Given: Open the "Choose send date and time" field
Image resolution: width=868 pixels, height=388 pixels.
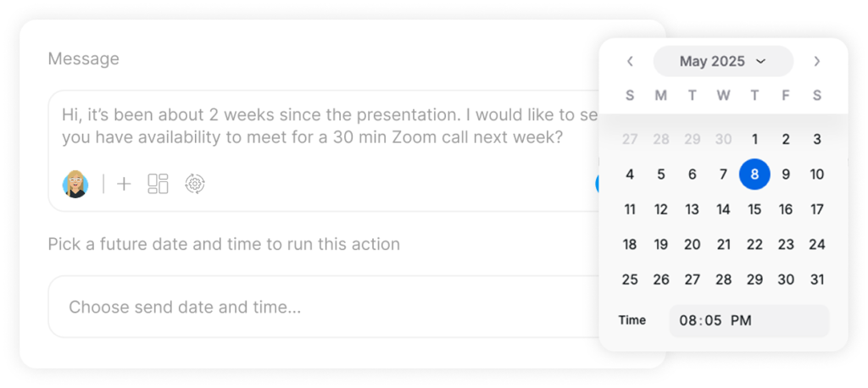Looking at the screenshot, I should [x=322, y=307].
